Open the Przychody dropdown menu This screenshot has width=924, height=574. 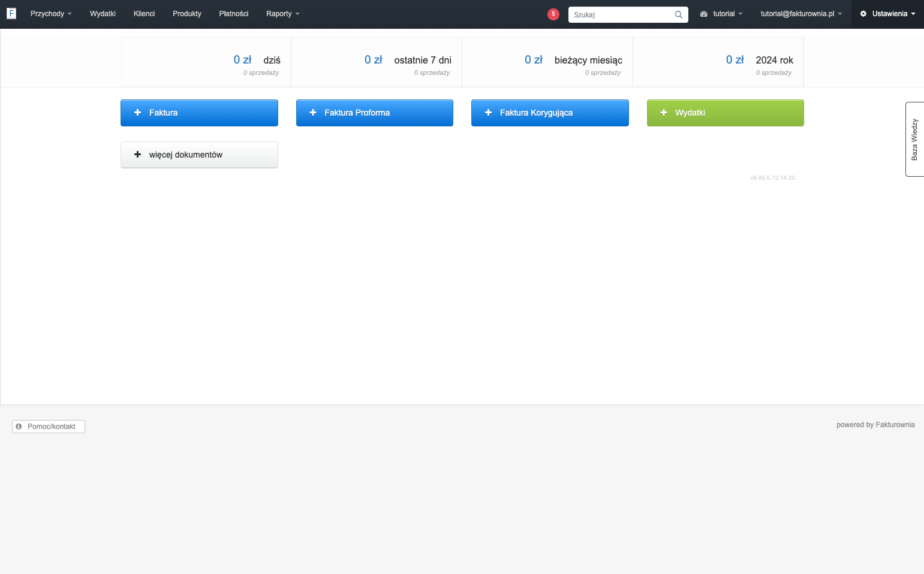(51, 14)
